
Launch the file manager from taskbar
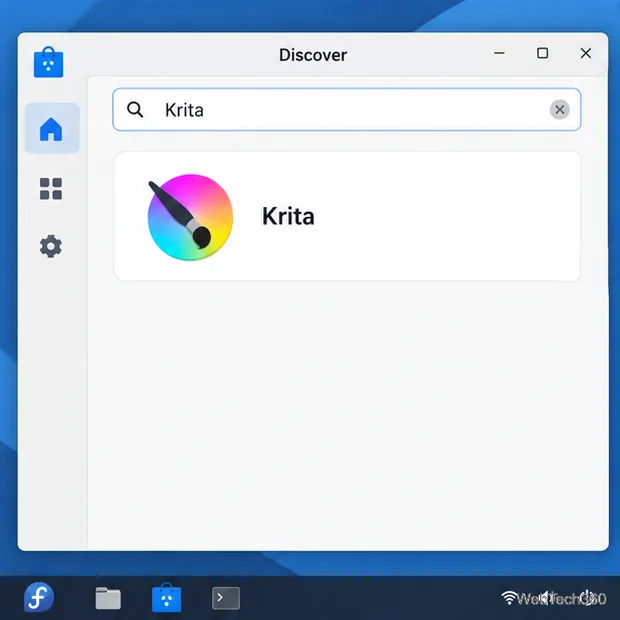(108, 598)
